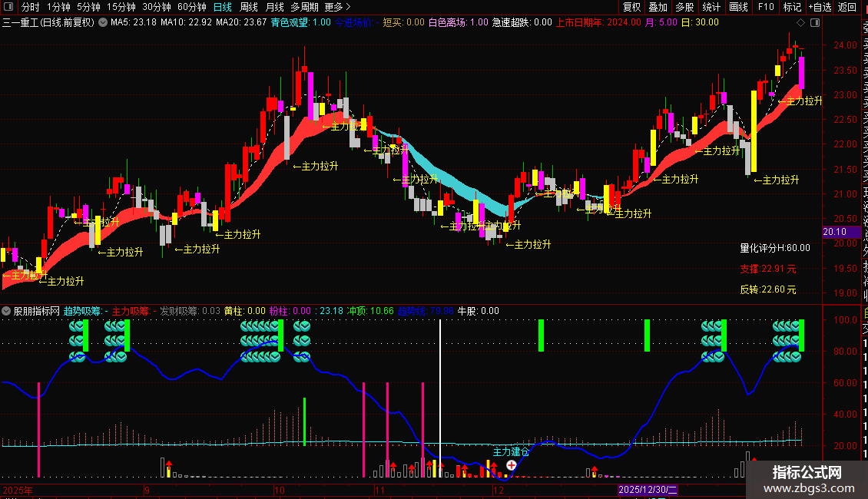Select the 15分钟 period tab
Image resolution: width=868 pixels, height=499 pixels.
[x=121, y=7]
